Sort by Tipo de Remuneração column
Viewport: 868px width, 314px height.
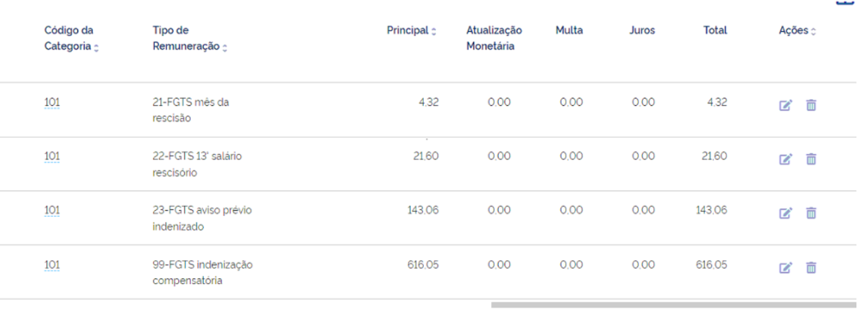click(225, 47)
